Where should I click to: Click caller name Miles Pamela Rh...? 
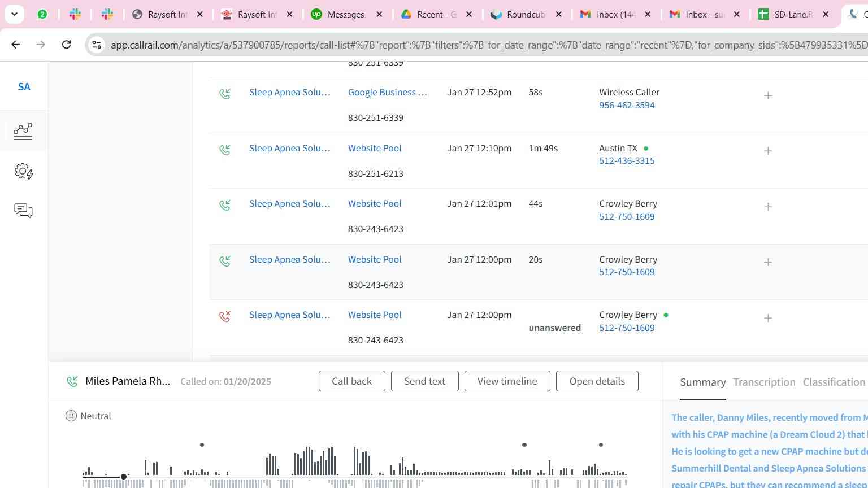[128, 381]
